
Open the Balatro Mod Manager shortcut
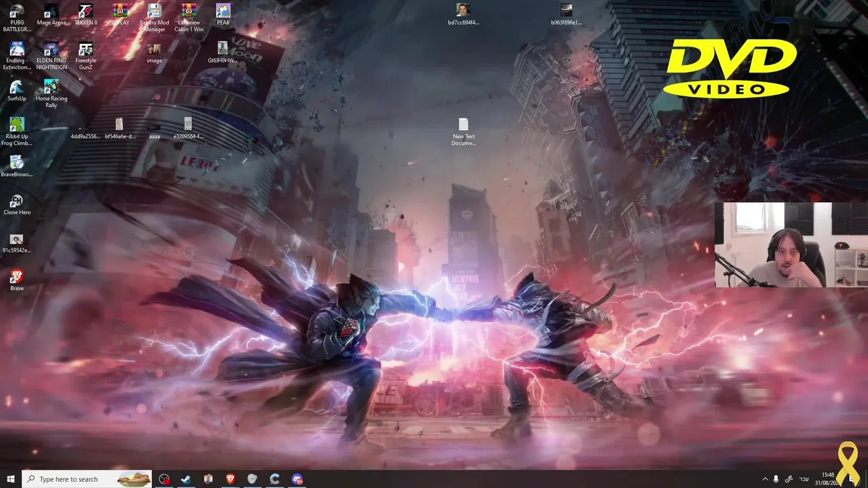pos(154,18)
